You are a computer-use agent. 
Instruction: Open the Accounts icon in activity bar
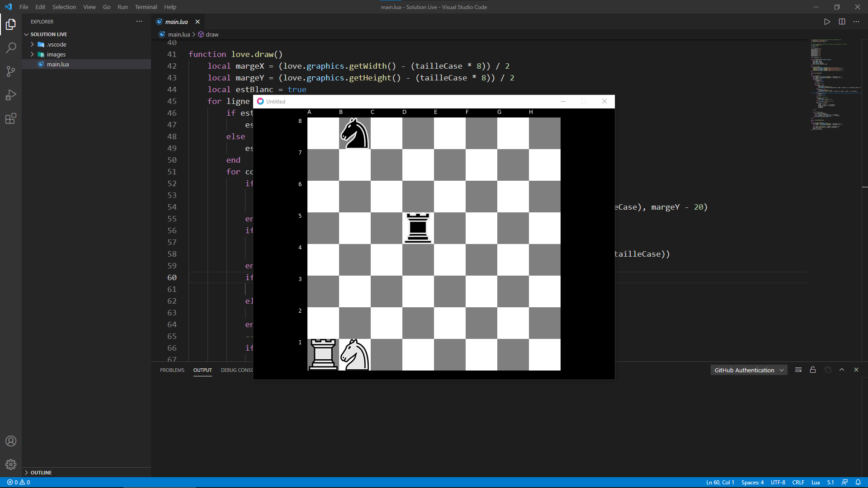11,441
